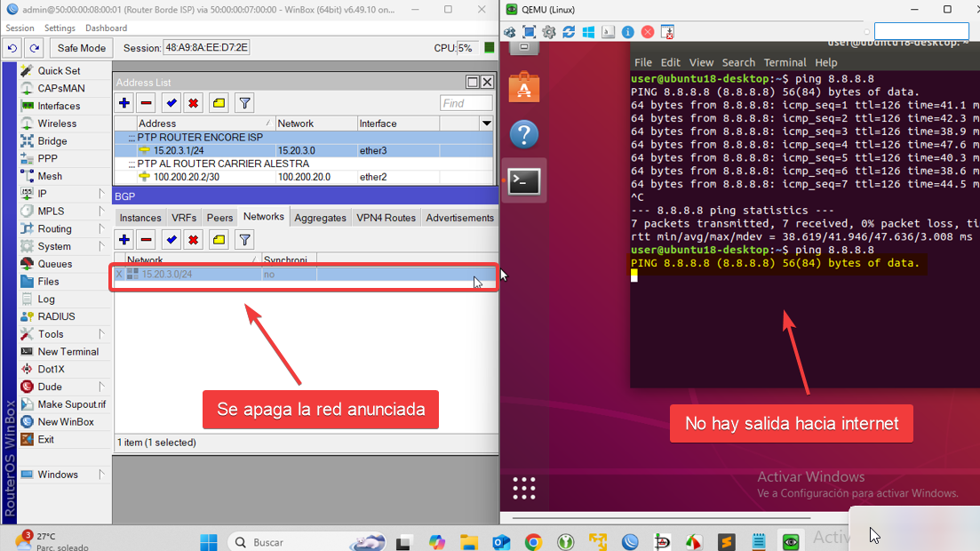Open the Settings menu in WinBox
The width and height of the screenshot is (980, 551).
point(60,28)
